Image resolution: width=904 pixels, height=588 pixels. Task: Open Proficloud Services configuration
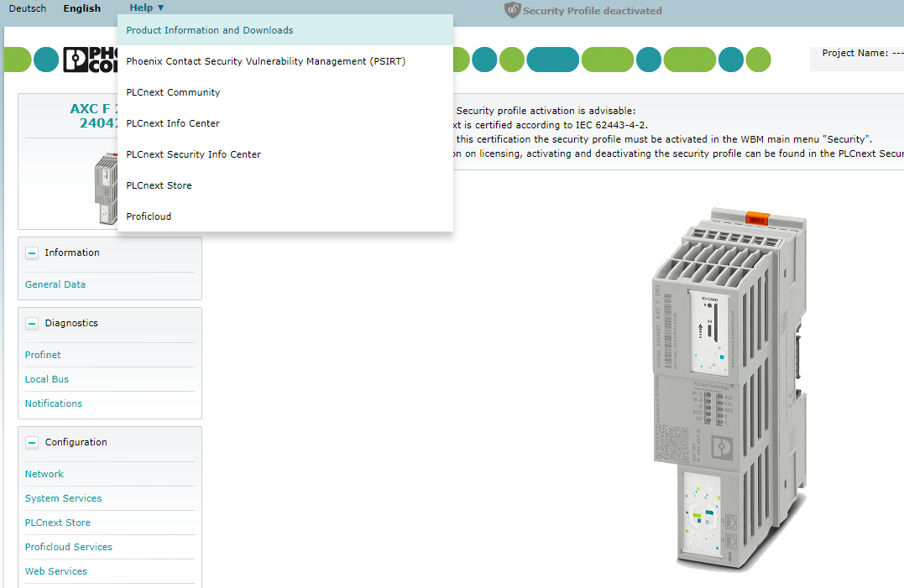pyautogui.click(x=69, y=547)
